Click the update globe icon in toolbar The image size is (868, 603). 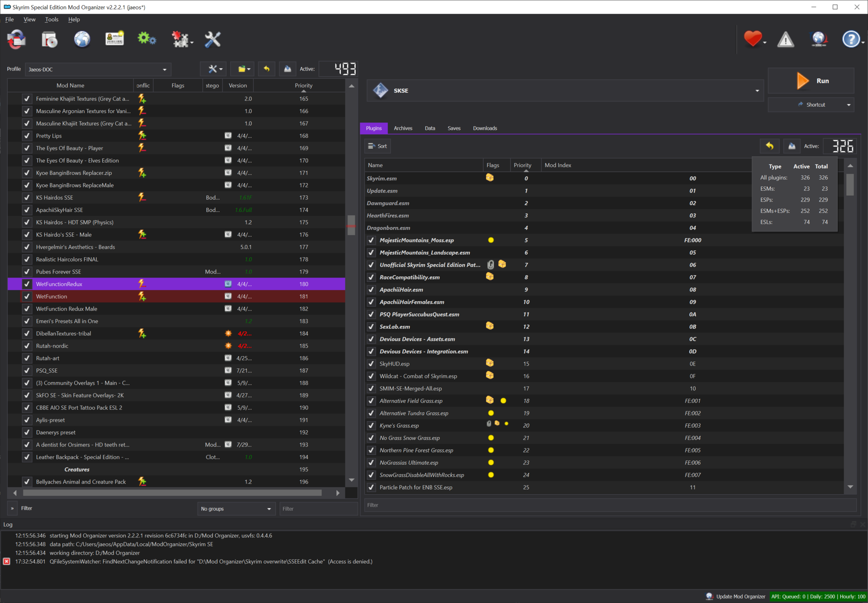pyautogui.click(x=819, y=39)
